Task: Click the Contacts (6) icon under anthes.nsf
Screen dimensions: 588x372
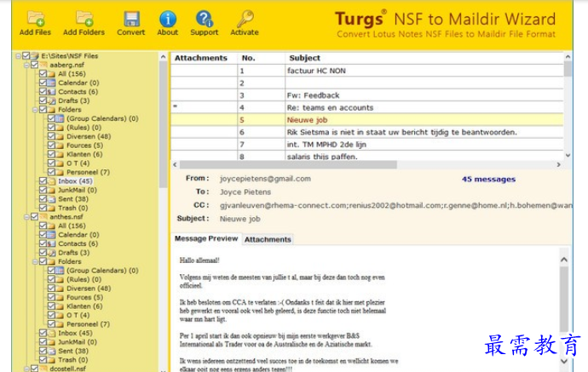Action: point(52,243)
